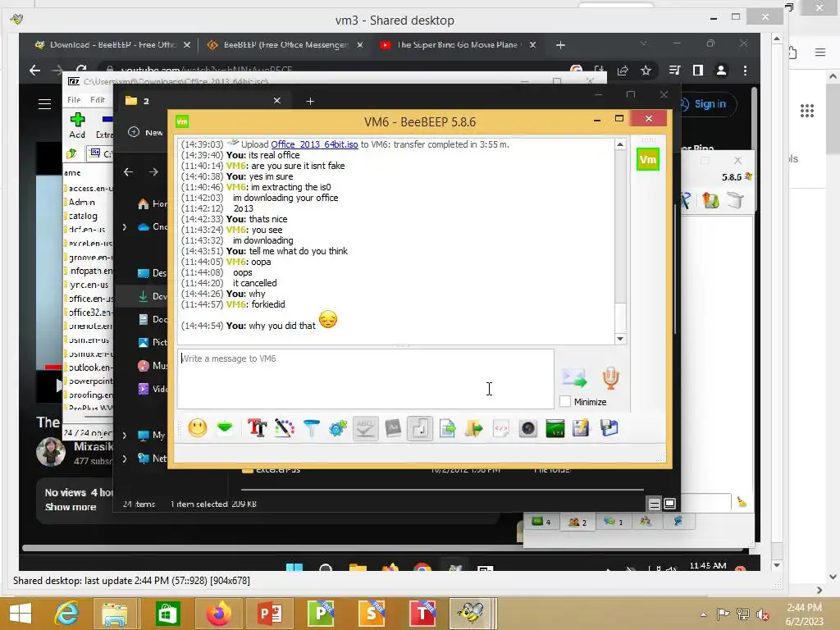This screenshot has width=840, height=630.
Task: Open PowerPoint from the host taskbar
Action: pyautogui.click(x=269, y=612)
